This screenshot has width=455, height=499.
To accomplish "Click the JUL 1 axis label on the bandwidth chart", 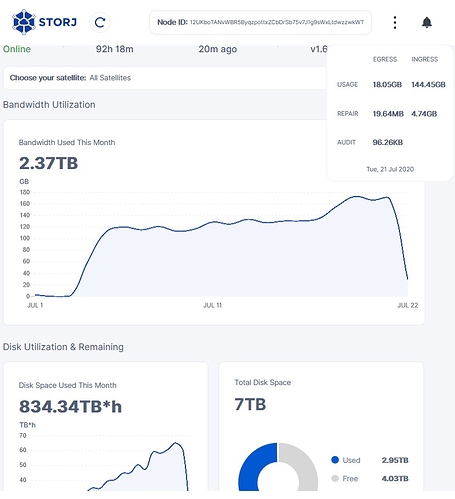I will (x=35, y=305).
